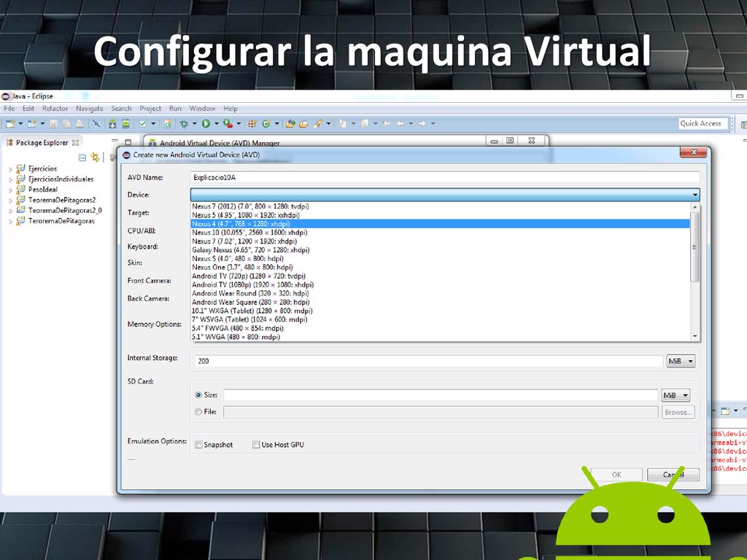Select the SD Card File radio button
The image size is (747, 560).
tap(198, 412)
